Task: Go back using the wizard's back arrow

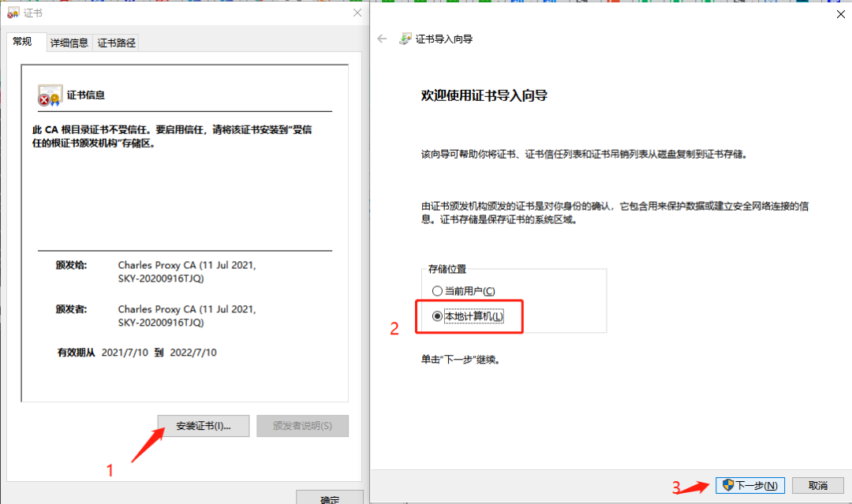Action: [382, 39]
